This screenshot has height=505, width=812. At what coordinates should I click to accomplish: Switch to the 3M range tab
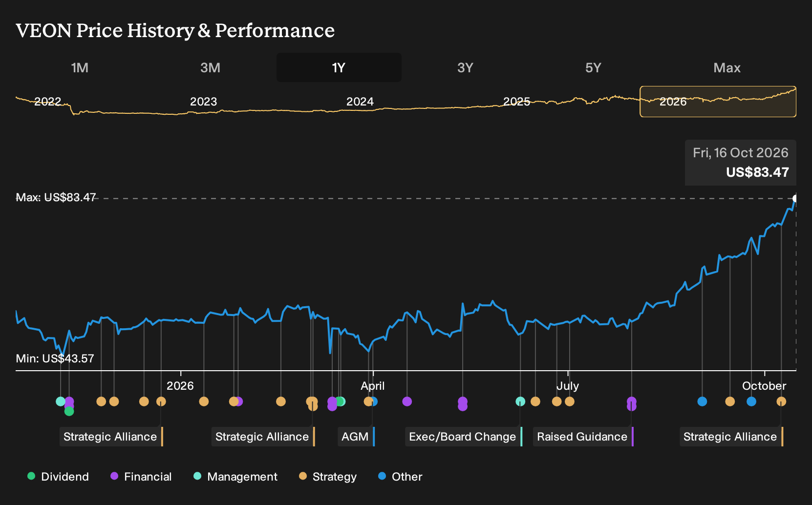tap(210, 67)
